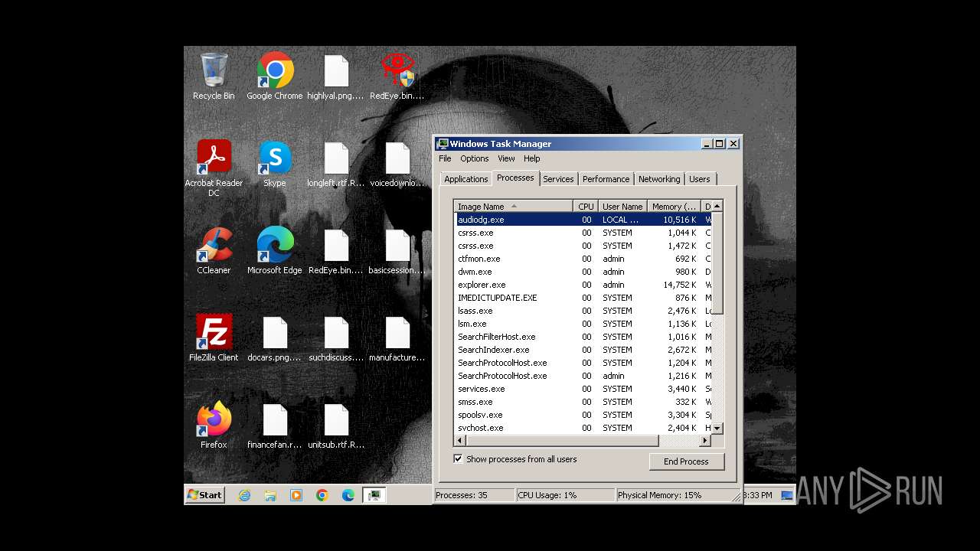
Task: Select the RedEye.bin icon with red eye
Action: tap(397, 76)
